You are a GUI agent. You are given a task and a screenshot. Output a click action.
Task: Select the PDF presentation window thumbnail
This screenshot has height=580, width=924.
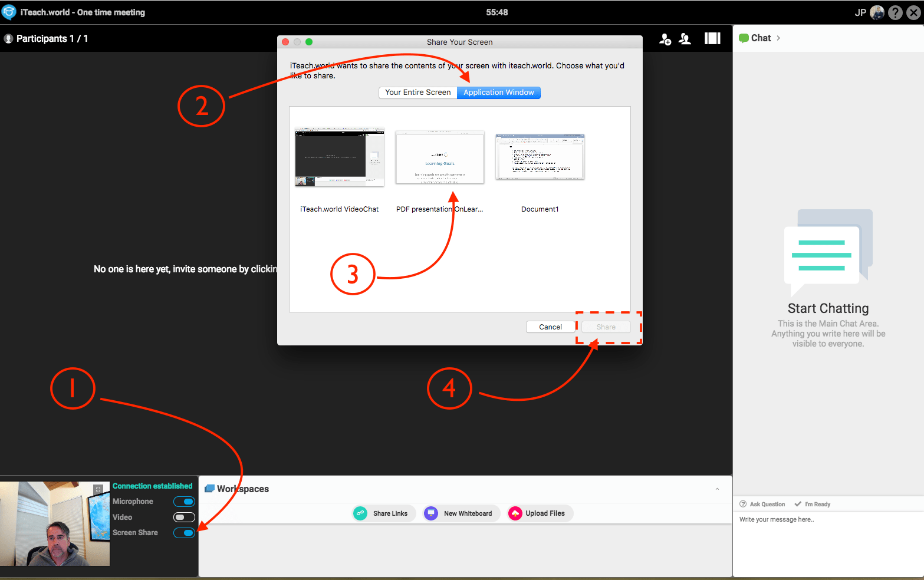click(x=440, y=157)
